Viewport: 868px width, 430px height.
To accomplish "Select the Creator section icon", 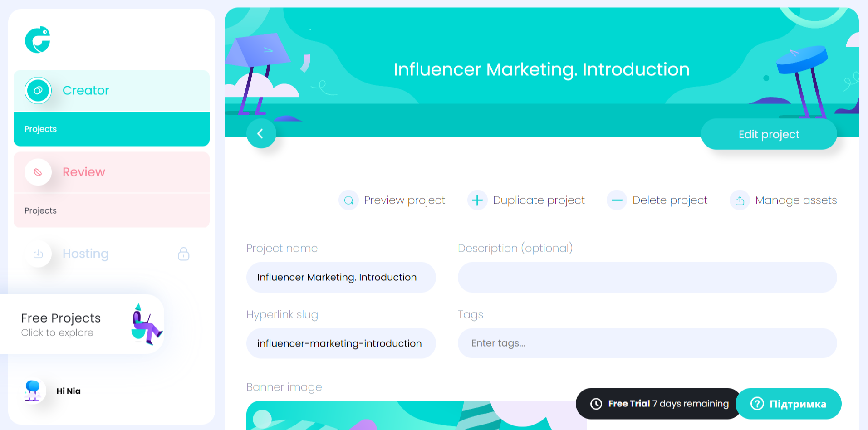I will (x=38, y=90).
